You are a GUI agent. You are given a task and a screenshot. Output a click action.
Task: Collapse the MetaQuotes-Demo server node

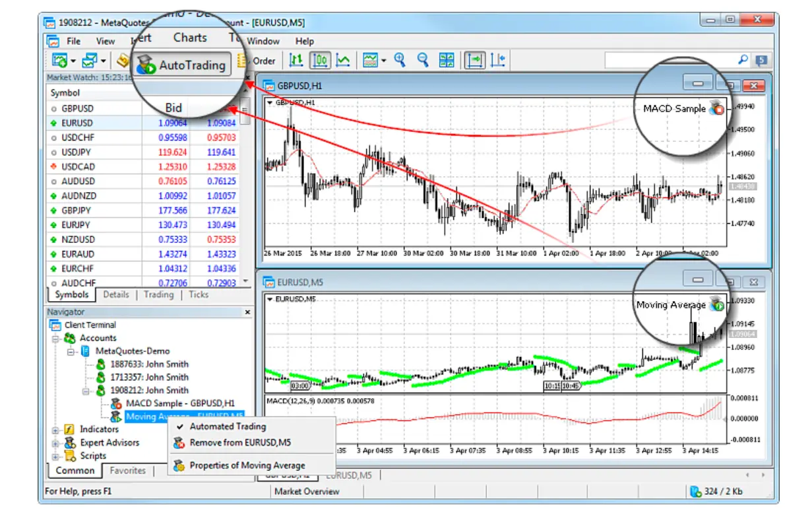[71, 351]
